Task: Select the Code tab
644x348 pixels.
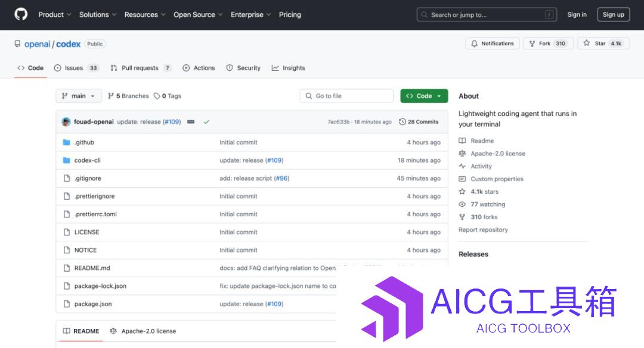Action: click(30, 68)
